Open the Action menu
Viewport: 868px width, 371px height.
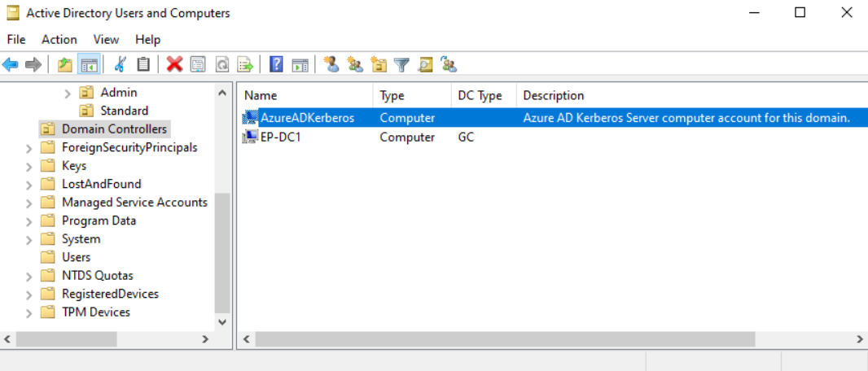pos(59,39)
